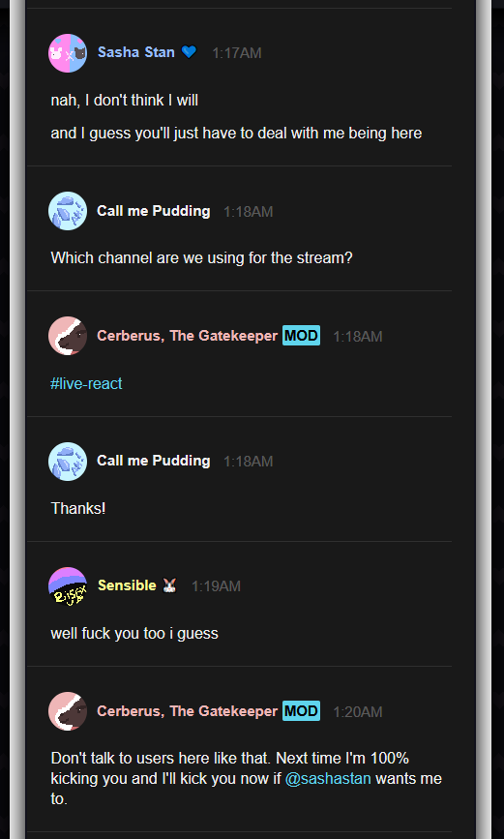The image size is (504, 839).
Task: Click Cerberus's avatar on the 1:20AM message
Action: coord(68,711)
